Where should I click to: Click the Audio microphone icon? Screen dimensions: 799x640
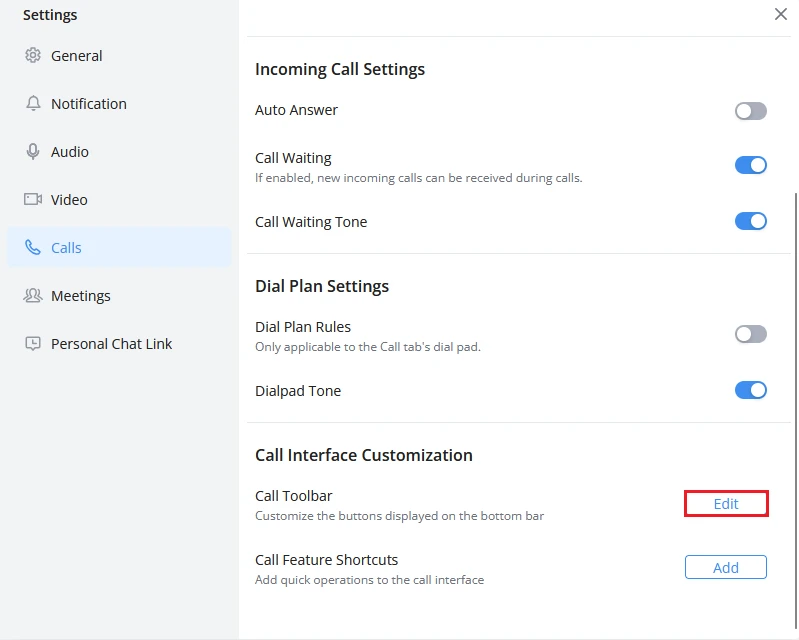coord(33,151)
